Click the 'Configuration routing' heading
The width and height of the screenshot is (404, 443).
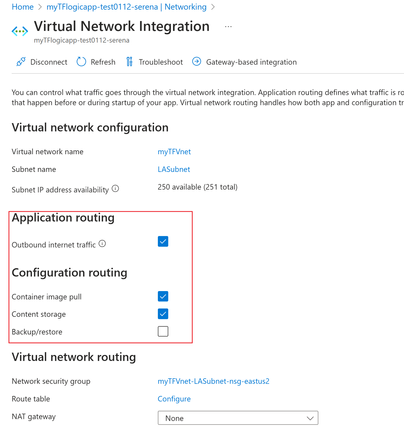pos(69,273)
